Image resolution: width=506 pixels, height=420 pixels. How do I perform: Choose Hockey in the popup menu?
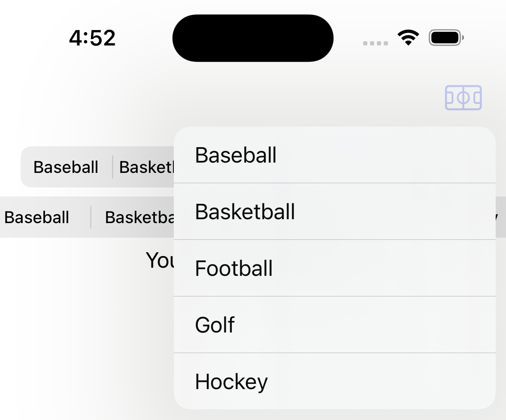click(x=334, y=381)
